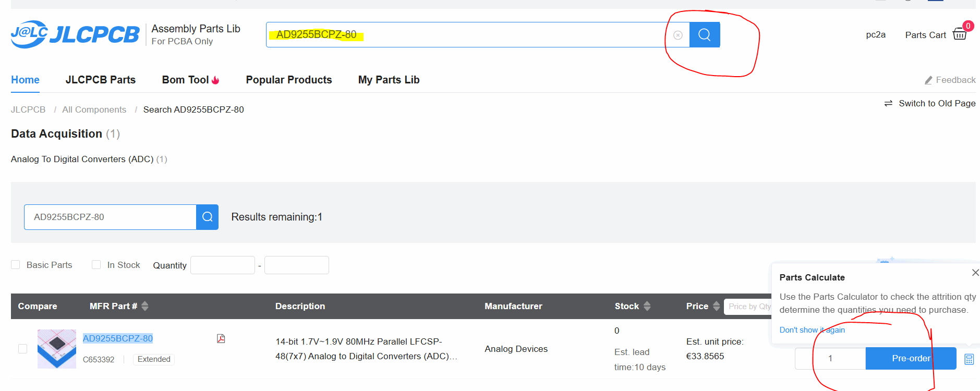
Task: Open the PDF datasheet icon for AD9255BCPZ-80
Action: [221, 338]
